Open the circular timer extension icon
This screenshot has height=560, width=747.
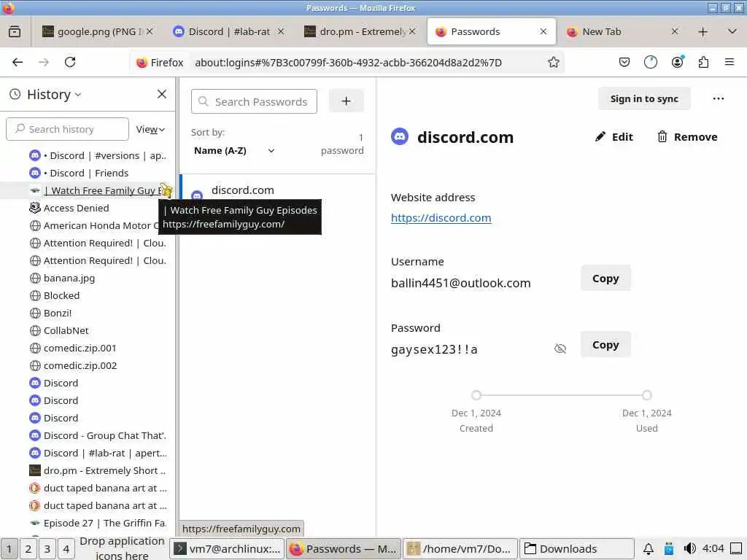pyautogui.click(x=650, y=63)
